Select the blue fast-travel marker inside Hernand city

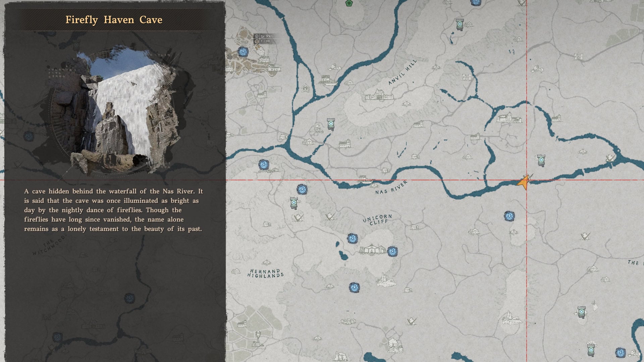[x=243, y=52]
